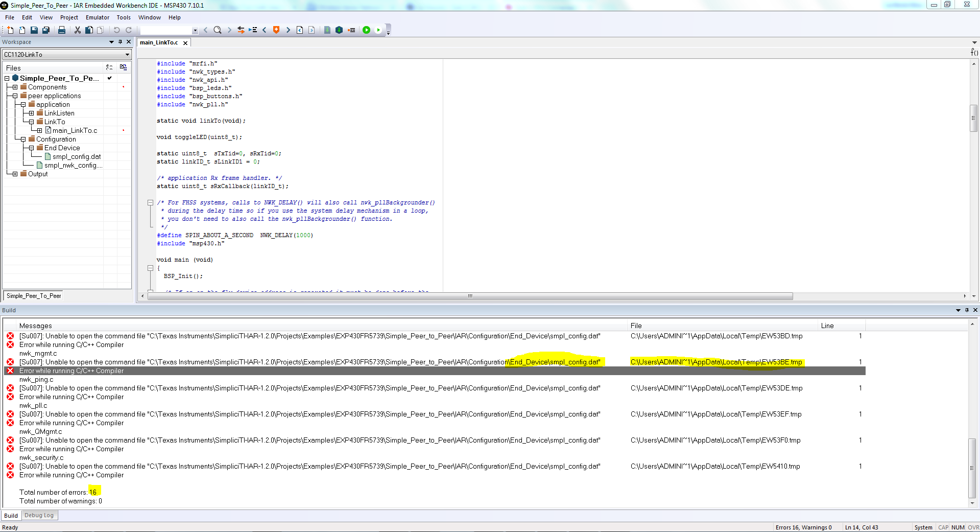Collapse the application folder
The width and height of the screenshot is (980, 532).
pyautogui.click(x=23, y=105)
